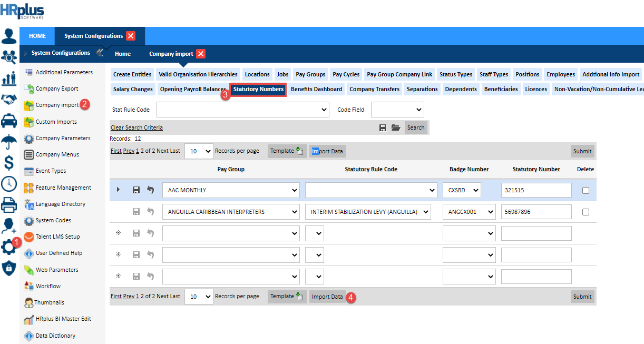Click the Clear Search Criteria link
The image size is (644, 344).
point(136,127)
